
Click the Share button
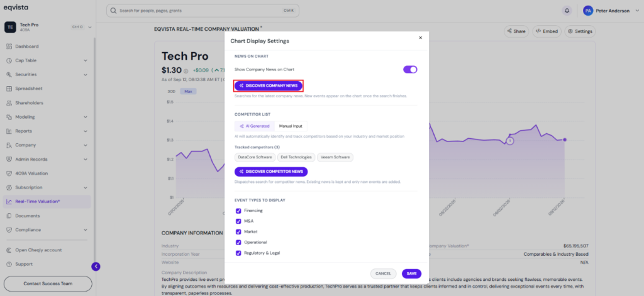(516, 31)
